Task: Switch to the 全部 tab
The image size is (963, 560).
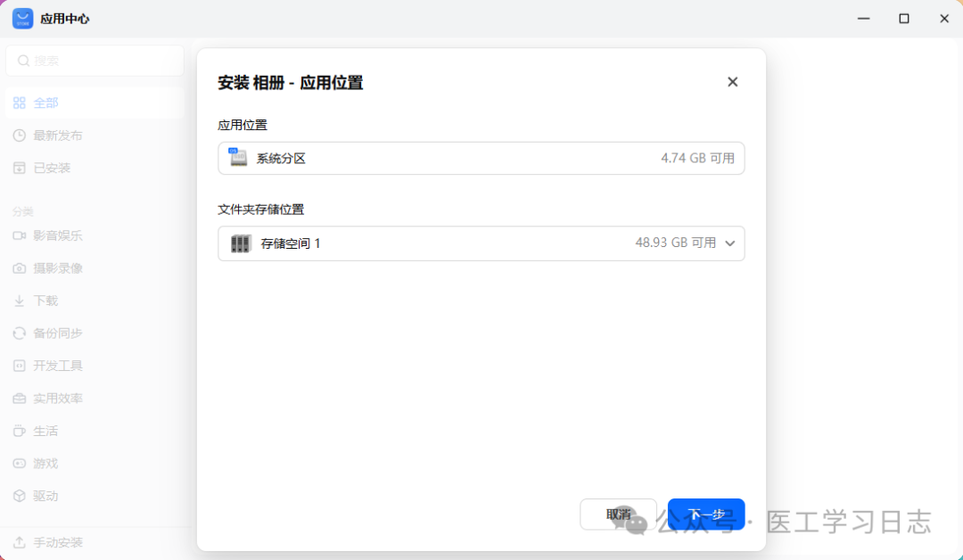Action: (x=43, y=103)
